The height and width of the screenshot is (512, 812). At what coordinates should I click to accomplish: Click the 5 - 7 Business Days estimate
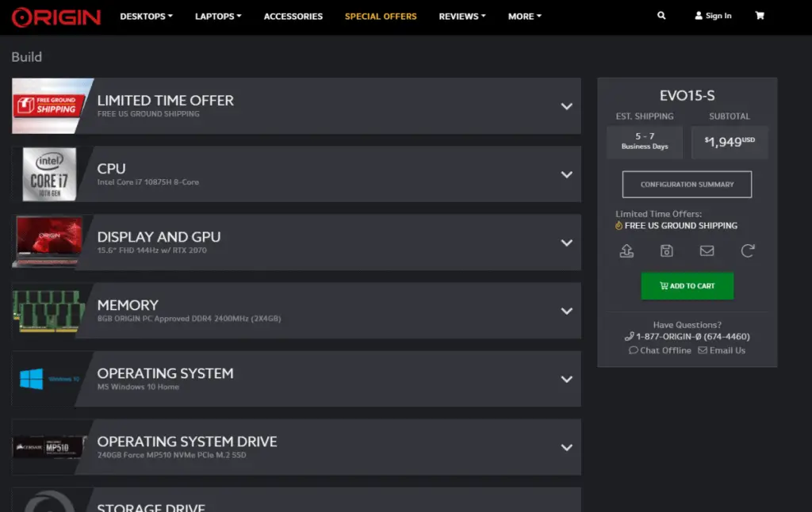pyautogui.click(x=645, y=141)
